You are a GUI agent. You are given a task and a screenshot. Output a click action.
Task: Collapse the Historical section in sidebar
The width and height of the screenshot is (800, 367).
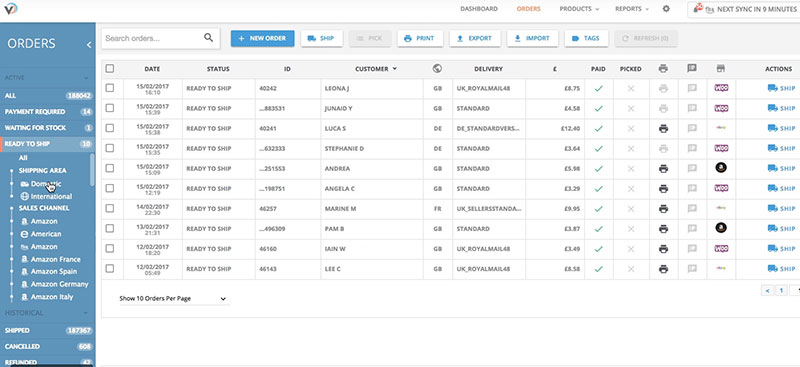86,313
